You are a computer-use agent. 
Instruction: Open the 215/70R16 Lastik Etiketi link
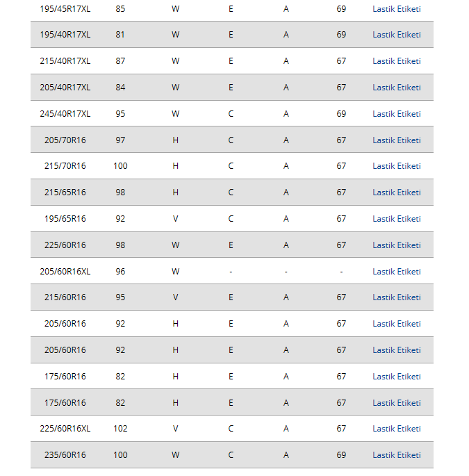click(x=396, y=166)
